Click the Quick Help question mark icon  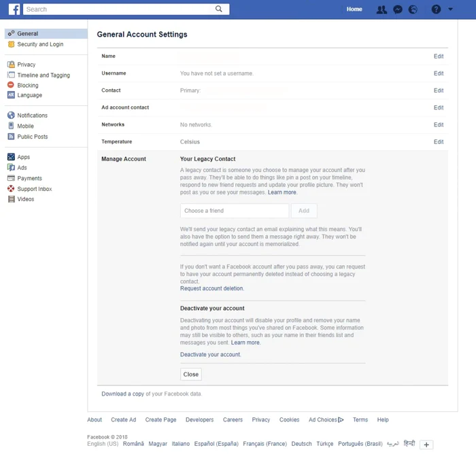pos(436,10)
